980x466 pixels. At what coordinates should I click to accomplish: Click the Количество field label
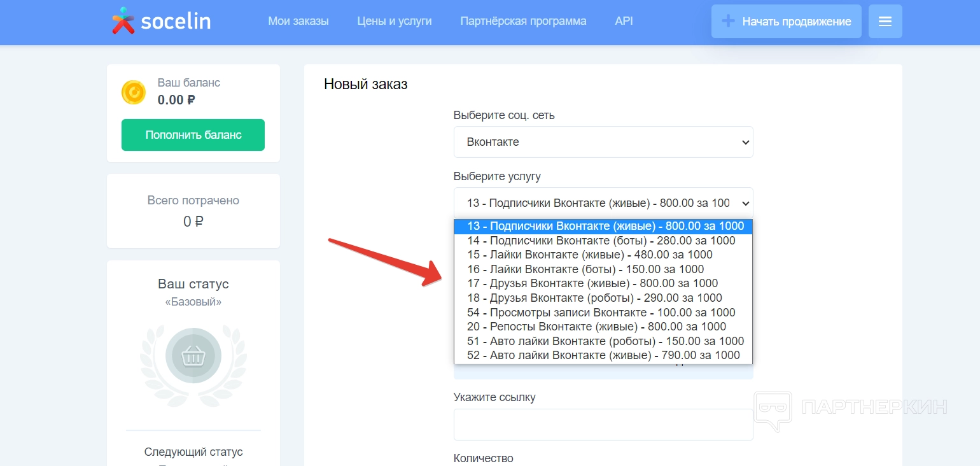[484, 458]
